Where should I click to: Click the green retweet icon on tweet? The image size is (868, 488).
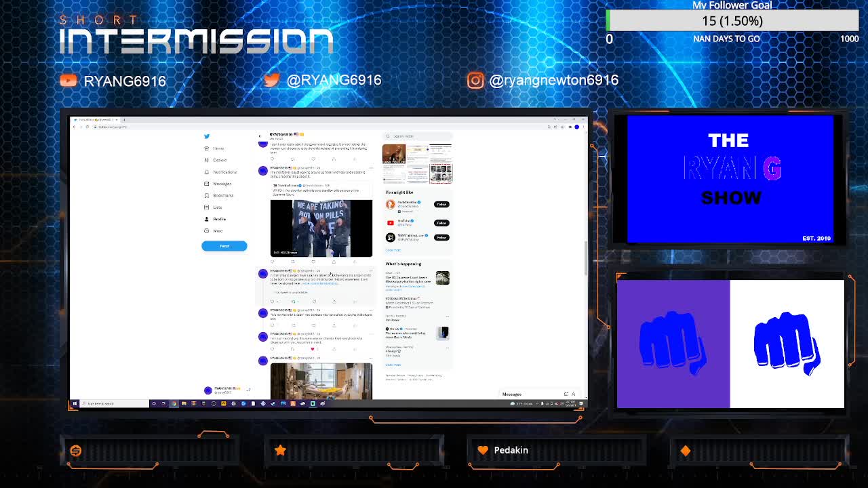click(293, 301)
